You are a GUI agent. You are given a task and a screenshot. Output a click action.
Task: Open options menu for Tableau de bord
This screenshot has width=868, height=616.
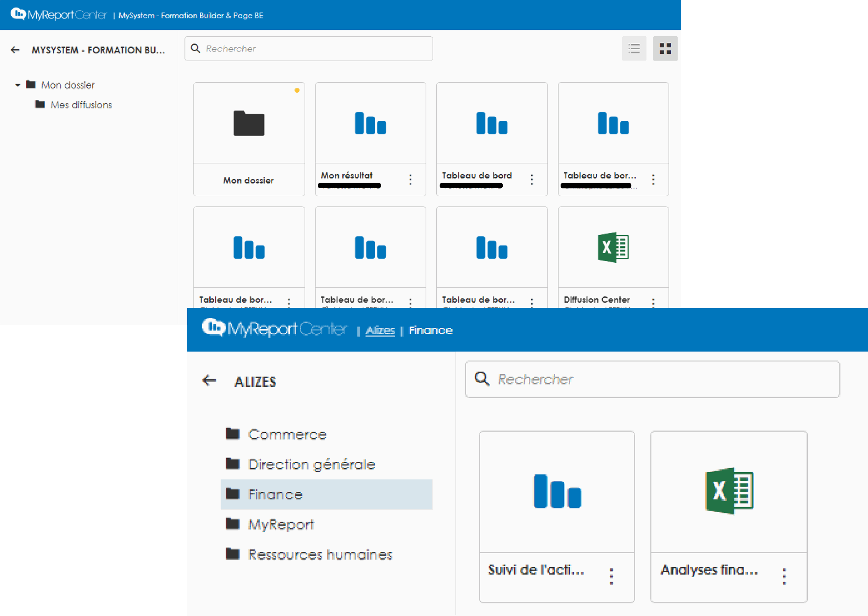(532, 179)
